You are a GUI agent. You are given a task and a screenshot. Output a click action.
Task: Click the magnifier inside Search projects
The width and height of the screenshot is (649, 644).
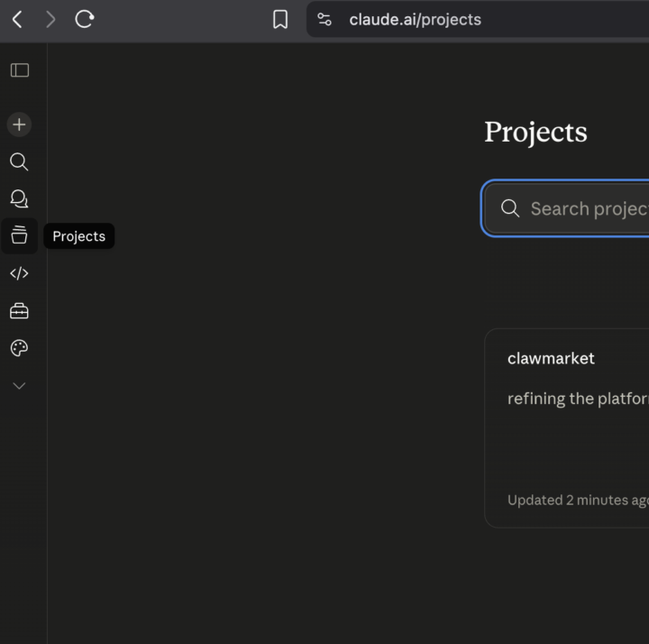point(510,208)
